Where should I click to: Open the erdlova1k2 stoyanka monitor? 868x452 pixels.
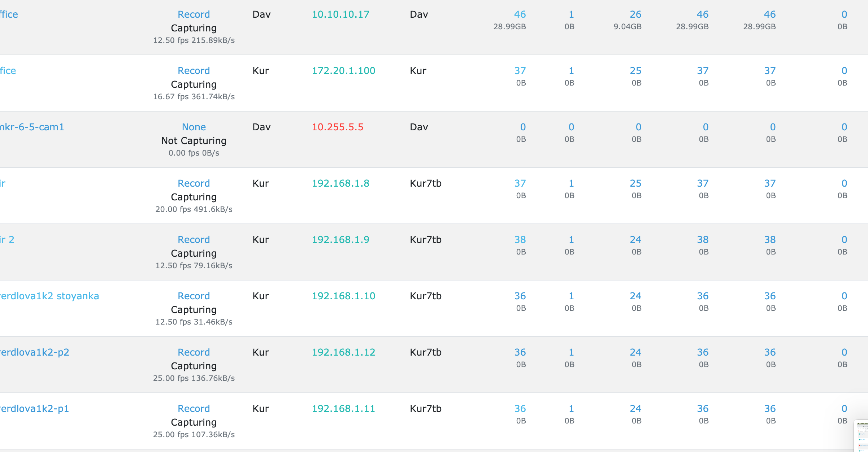coord(49,296)
